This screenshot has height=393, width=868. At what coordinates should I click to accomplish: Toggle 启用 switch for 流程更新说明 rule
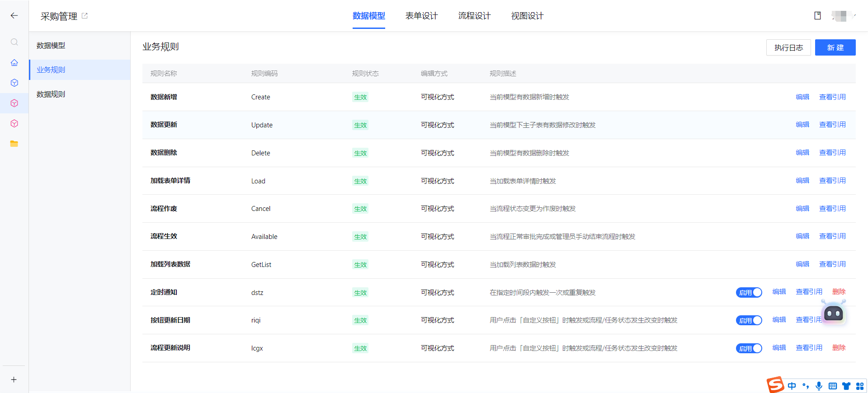tap(749, 348)
